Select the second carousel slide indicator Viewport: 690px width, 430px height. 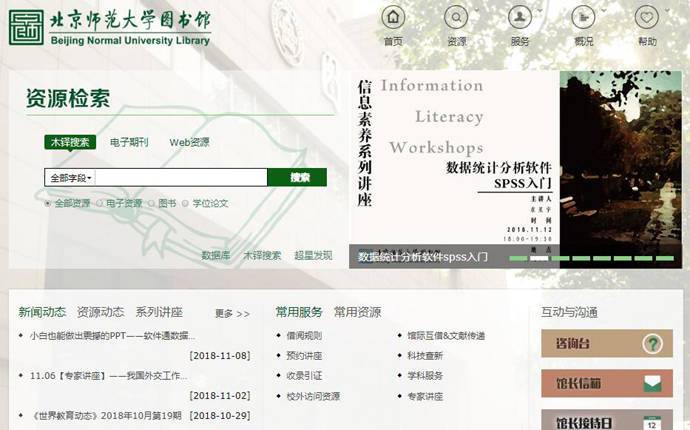point(540,258)
